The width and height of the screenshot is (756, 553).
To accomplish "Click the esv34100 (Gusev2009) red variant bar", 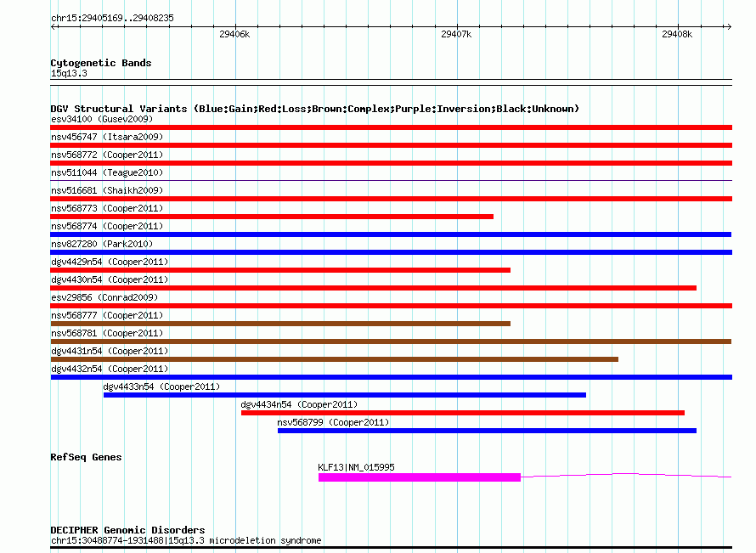I will tap(391, 127).
